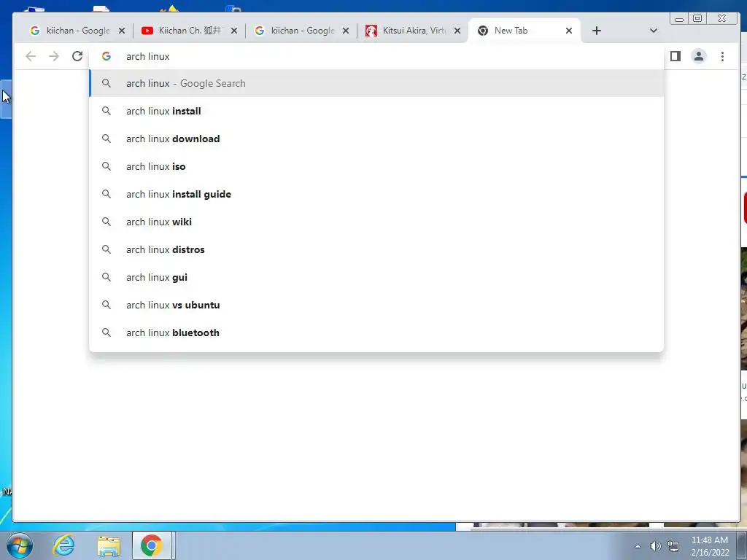Click search icon beside 'arch linux wiki'
This screenshot has width=747, height=560.
tap(107, 222)
